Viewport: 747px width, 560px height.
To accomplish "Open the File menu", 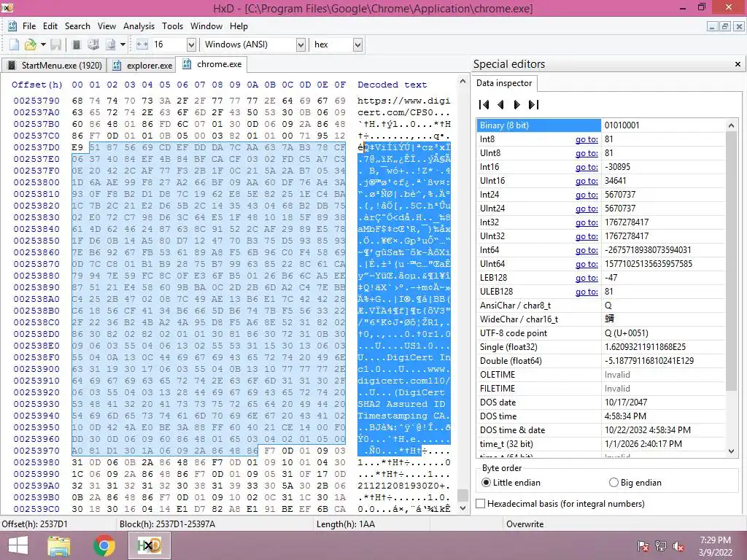I will [x=29, y=26].
